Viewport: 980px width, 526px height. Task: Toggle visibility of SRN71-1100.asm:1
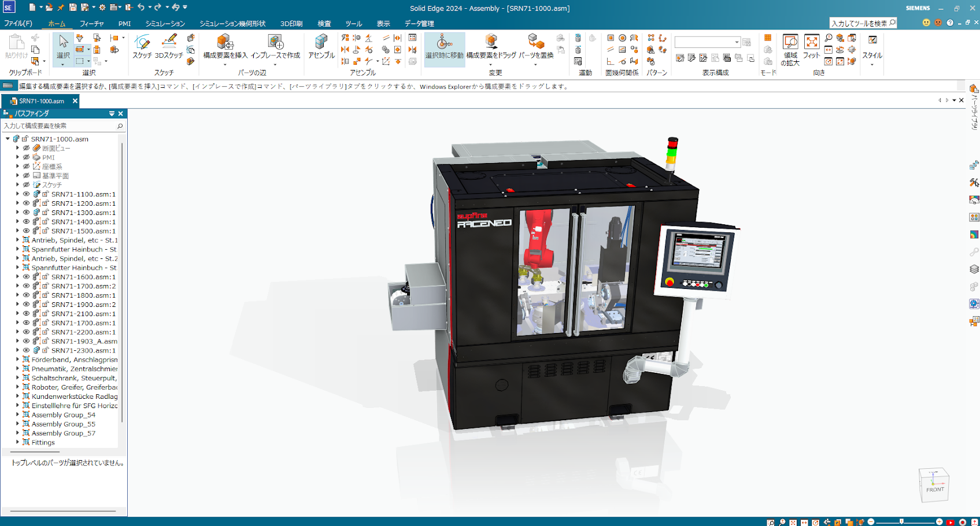[26, 194]
